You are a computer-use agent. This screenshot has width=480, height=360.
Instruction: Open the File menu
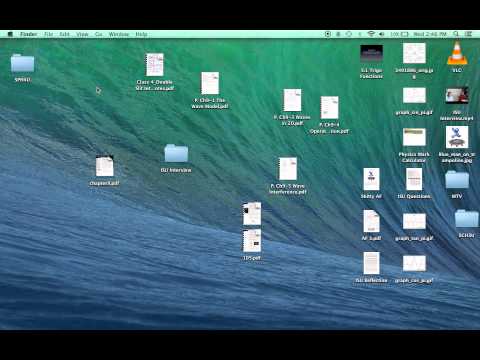point(49,34)
